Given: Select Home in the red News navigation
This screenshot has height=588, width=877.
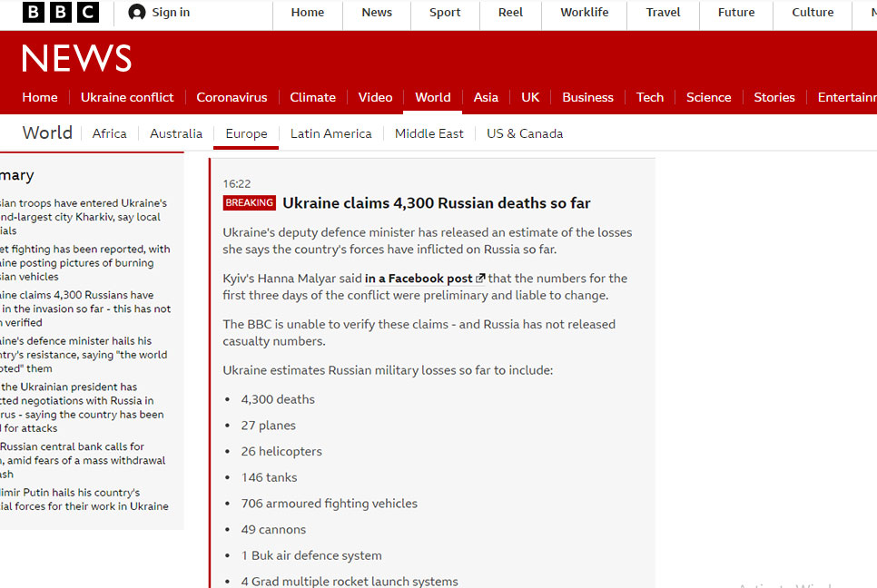Looking at the screenshot, I should tap(40, 97).
